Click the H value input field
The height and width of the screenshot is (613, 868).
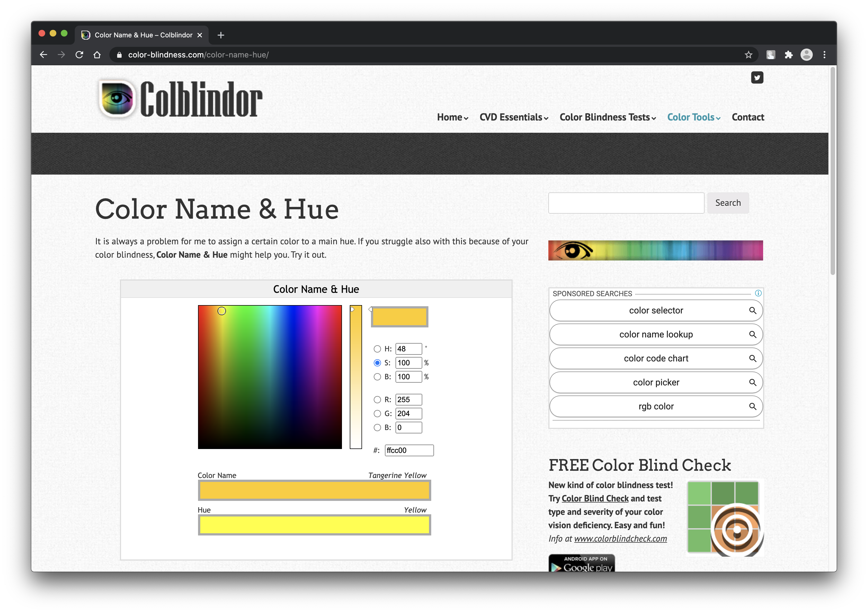click(x=409, y=349)
